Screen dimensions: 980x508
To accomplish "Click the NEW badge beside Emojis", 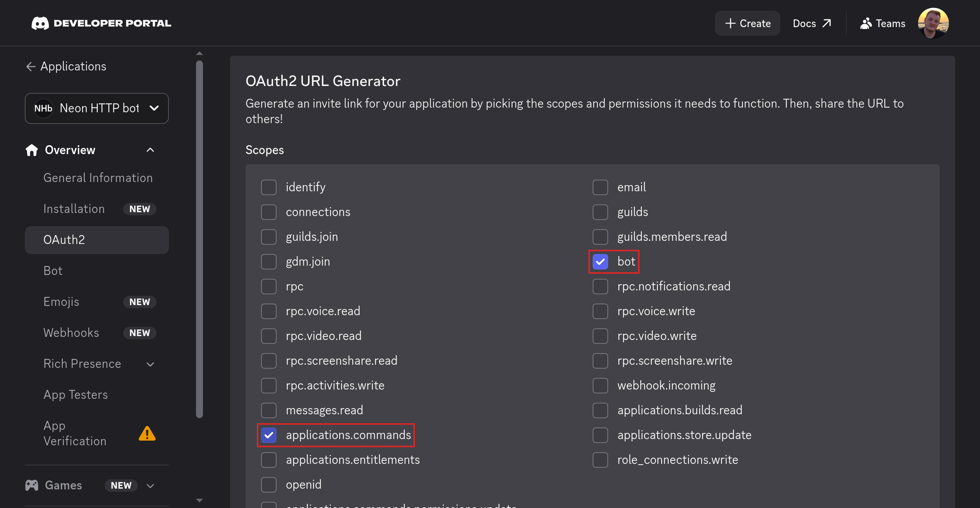I will [x=140, y=302].
